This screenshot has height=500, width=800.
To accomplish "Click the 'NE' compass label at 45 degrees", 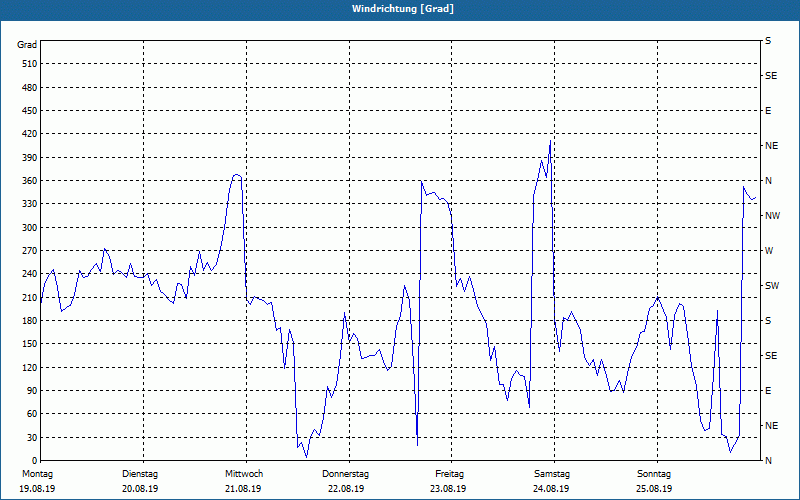I will pyautogui.click(x=771, y=426).
